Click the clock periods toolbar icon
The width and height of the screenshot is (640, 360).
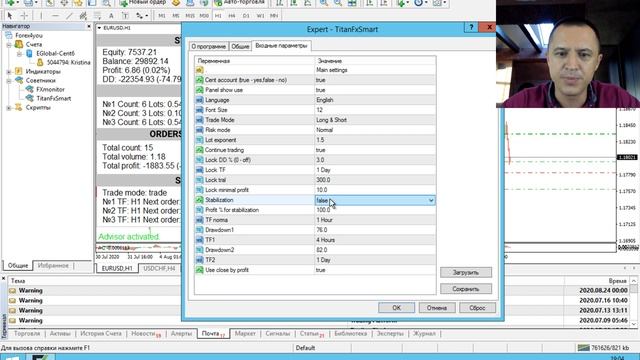pos(418,3)
